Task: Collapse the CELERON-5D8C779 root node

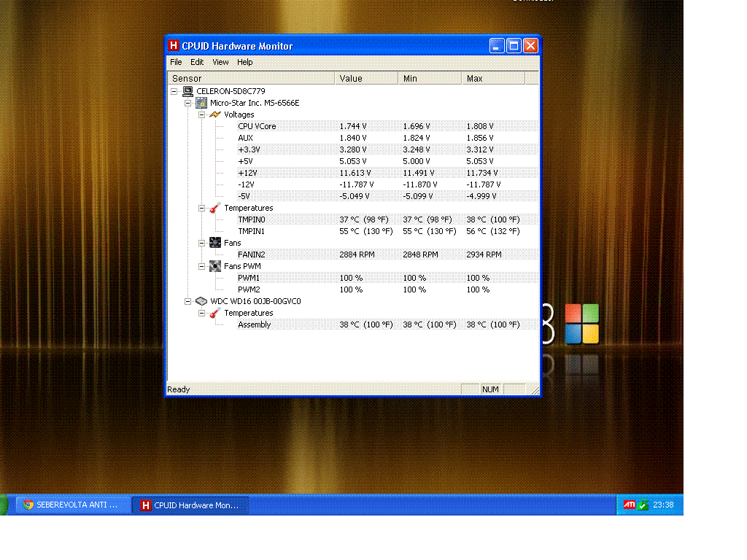Action: pos(174,91)
